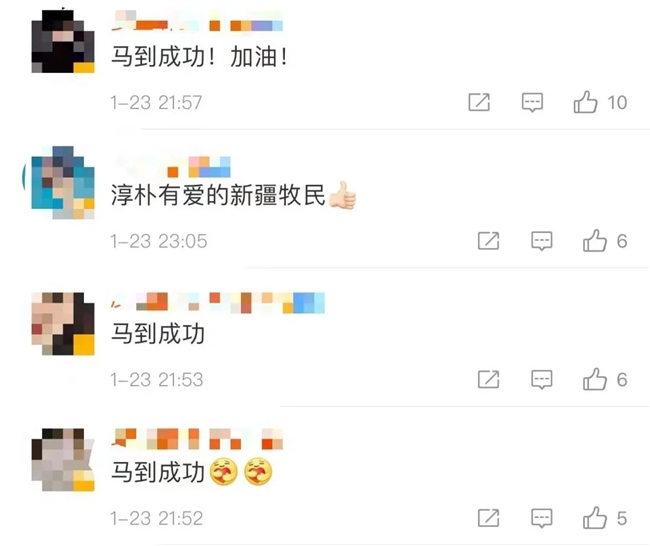Select the comment text 淳朴有爱的新疆牧民
The image size is (650, 546).
(218, 194)
